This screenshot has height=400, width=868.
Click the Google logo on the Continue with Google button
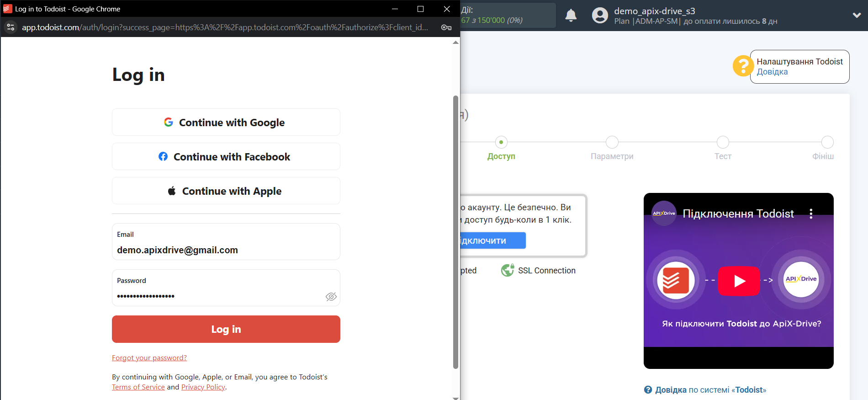click(x=169, y=122)
